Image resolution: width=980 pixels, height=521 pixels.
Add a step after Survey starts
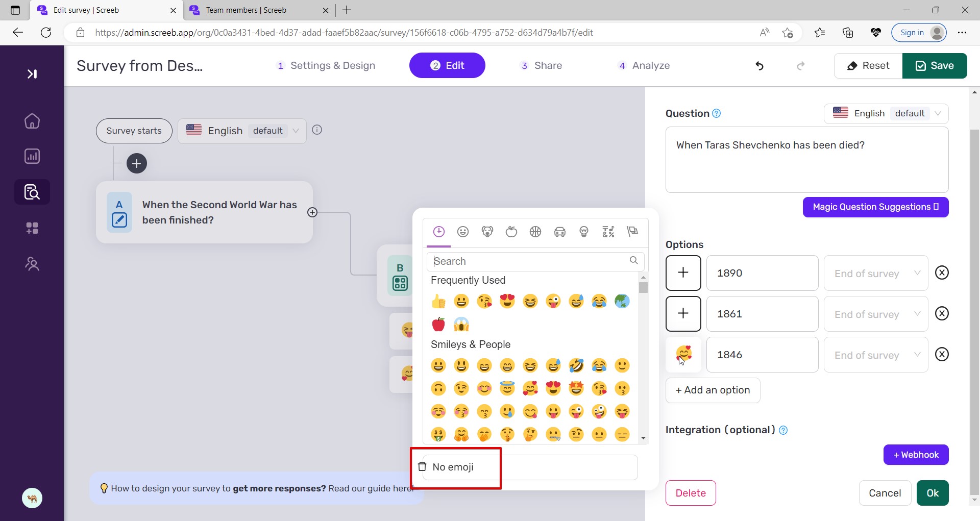pos(136,163)
